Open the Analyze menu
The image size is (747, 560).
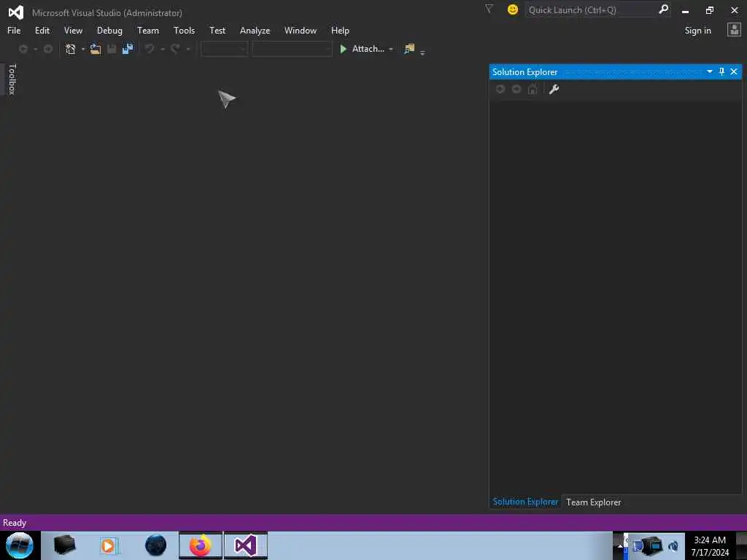(x=255, y=31)
